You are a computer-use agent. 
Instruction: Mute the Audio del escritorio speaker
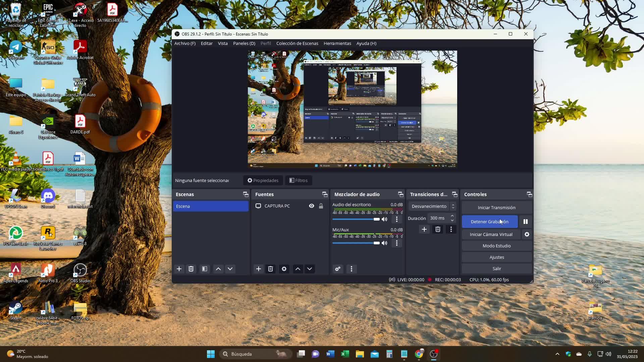click(384, 219)
